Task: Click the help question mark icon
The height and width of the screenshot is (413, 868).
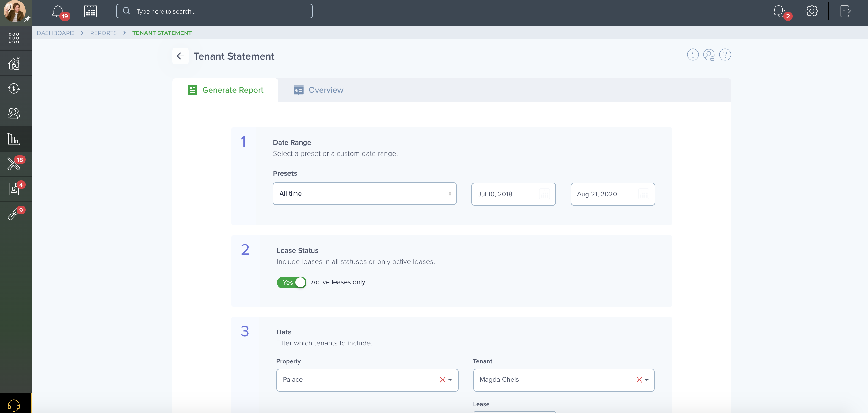Action: point(725,55)
